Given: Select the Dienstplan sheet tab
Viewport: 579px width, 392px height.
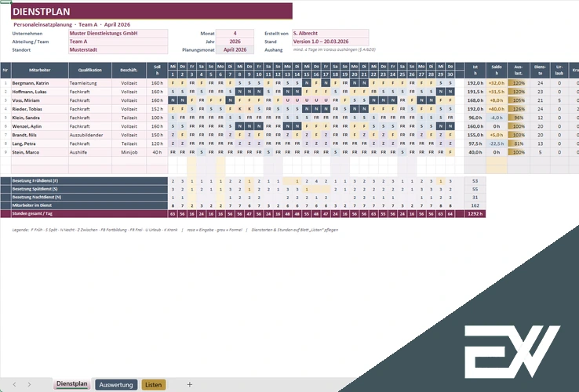Looking at the screenshot, I should point(72,384).
